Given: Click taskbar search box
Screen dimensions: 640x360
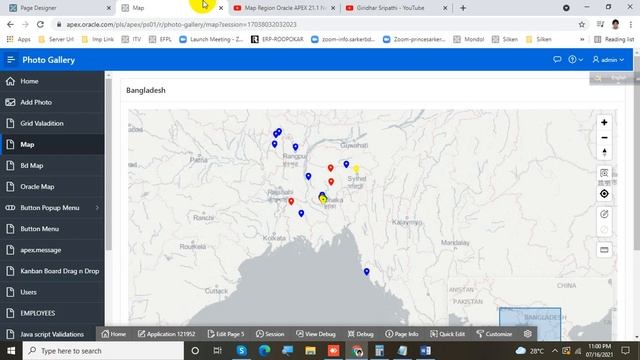Looking at the screenshot, I should pyautogui.click(x=103, y=351).
